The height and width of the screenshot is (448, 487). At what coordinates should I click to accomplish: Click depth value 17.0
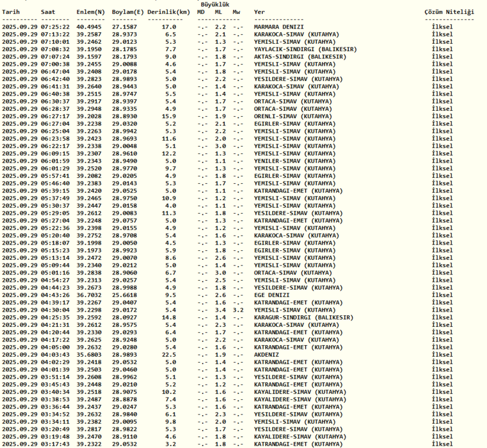click(x=169, y=27)
